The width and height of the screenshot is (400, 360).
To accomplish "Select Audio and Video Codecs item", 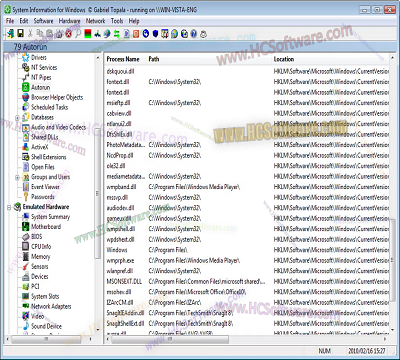I will point(58,127).
